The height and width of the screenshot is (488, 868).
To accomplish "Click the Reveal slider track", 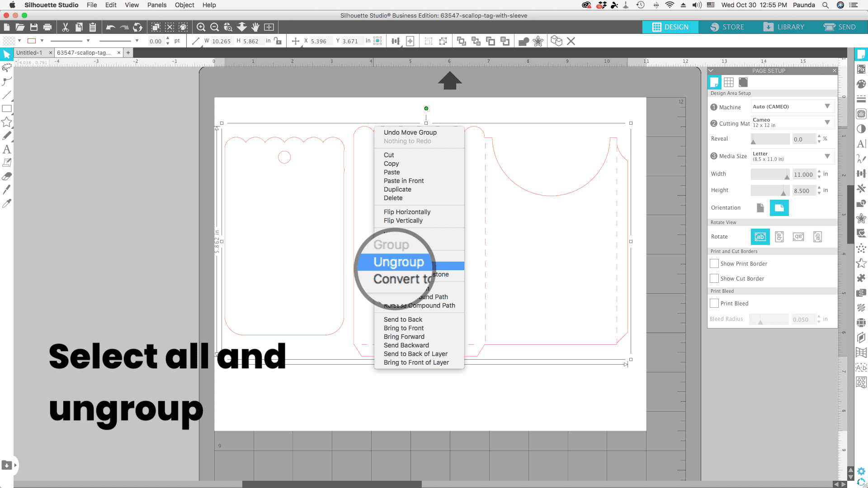I will point(770,139).
